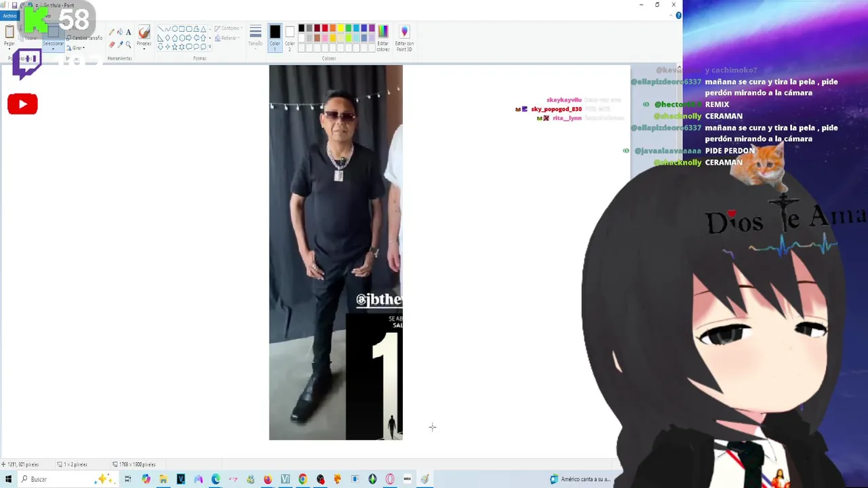The image size is (868, 488).
Task: Open the Windows Start menu
Action: [x=8, y=479]
